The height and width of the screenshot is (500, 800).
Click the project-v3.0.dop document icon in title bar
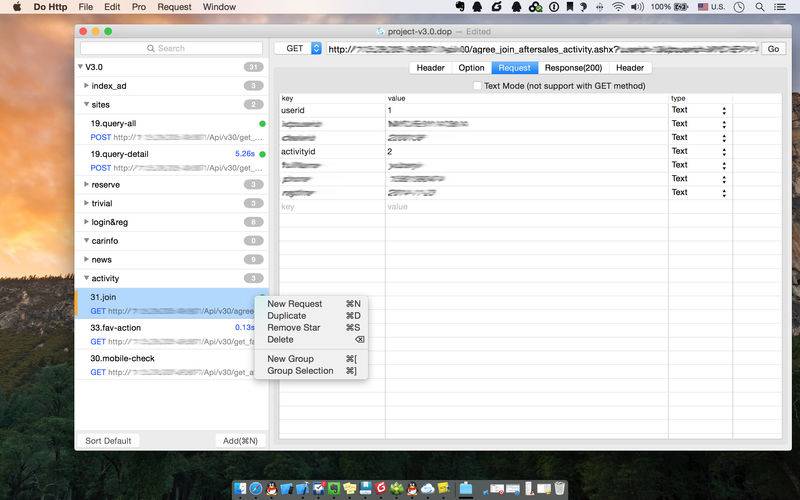pyautogui.click(x=380, y=32)
